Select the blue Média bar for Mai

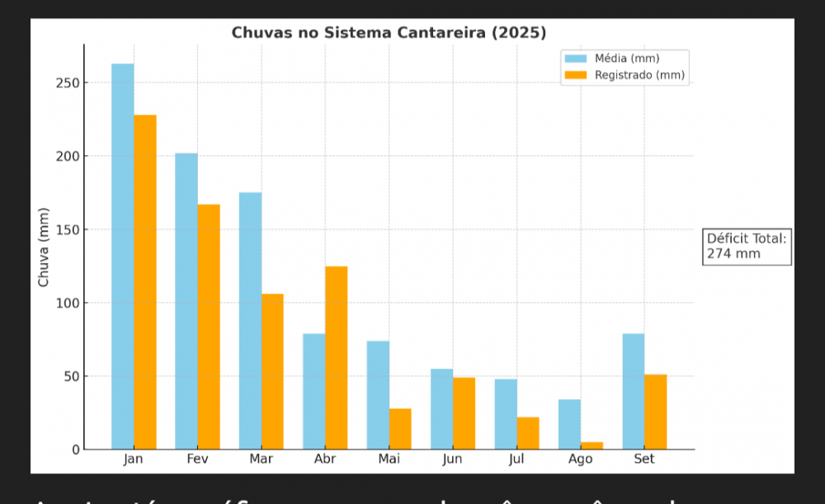tap(378, 395)
